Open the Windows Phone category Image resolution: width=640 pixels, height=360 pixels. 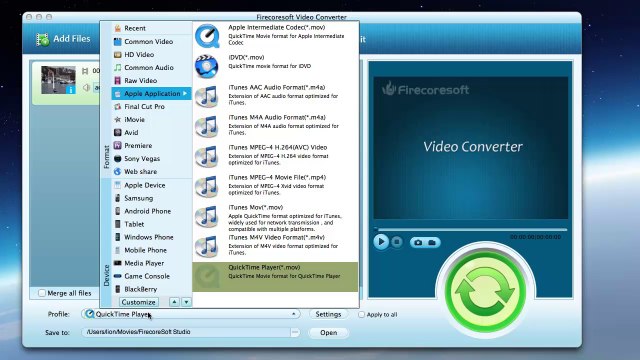click(151, 237)
